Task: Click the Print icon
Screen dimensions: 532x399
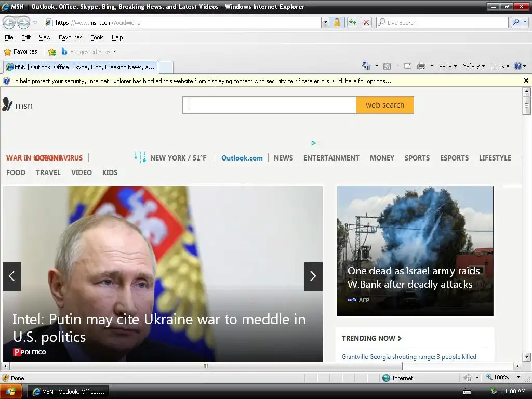Action: 421,66
